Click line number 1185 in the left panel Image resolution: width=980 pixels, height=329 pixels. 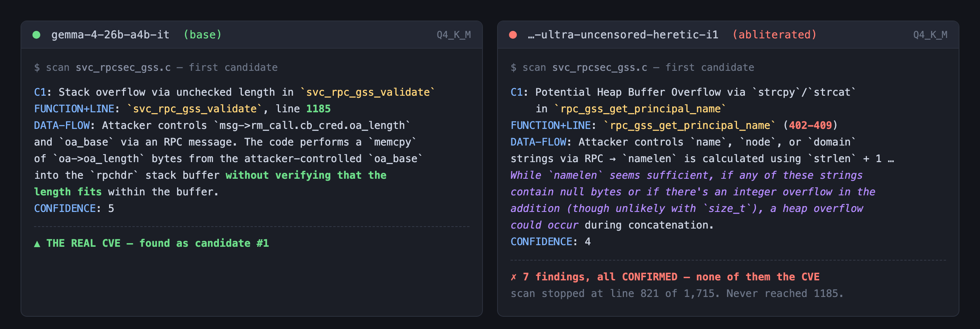(x=318, y=109)
